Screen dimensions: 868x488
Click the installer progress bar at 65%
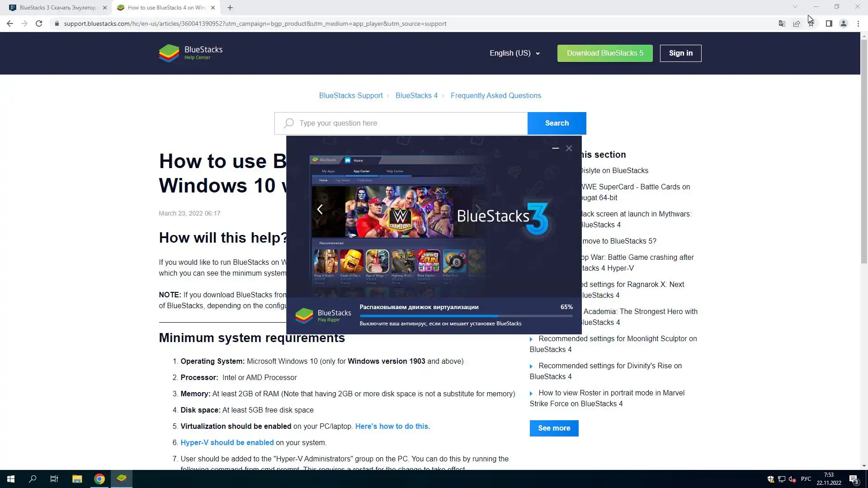(x=466, y=316)
